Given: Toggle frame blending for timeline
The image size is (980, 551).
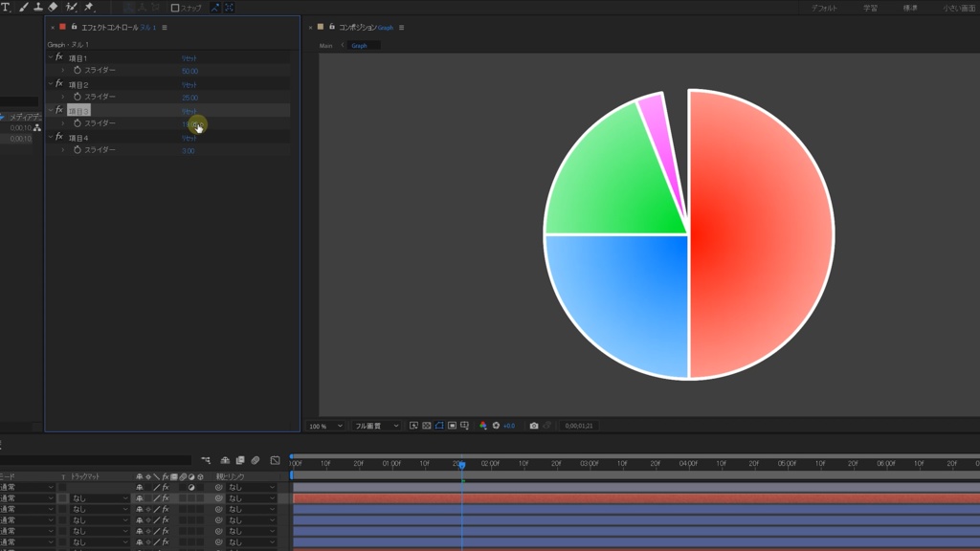Looking at the screenshot, I should click(x=240, y=460).
